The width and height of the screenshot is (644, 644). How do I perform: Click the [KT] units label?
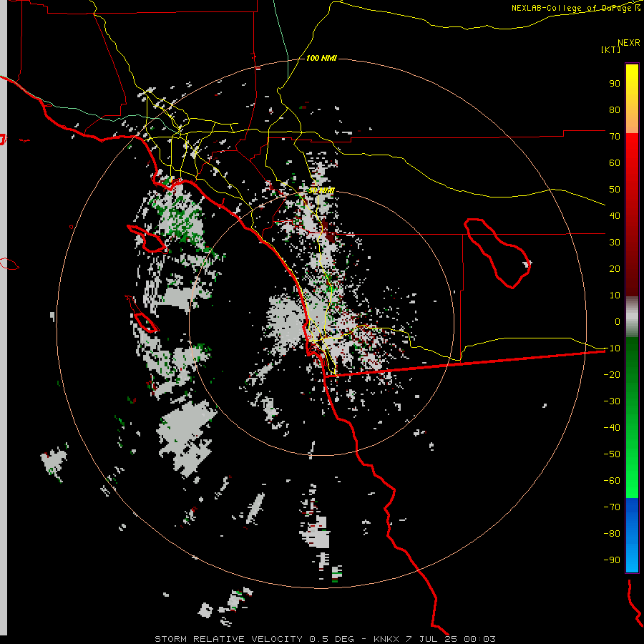click(x=610, y=49)
